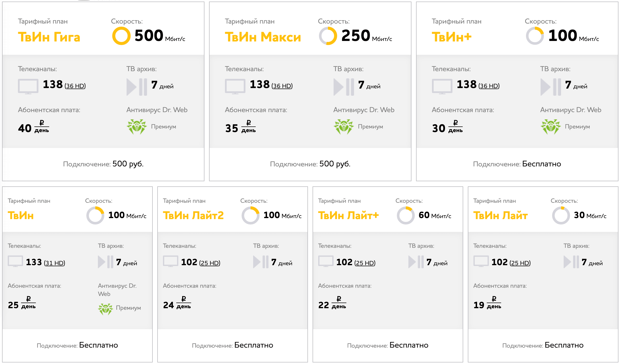The height and width of the screenshot is (364, 620).
Task: Select the ТвИн Макси plan title
Action: pos(263,37)
